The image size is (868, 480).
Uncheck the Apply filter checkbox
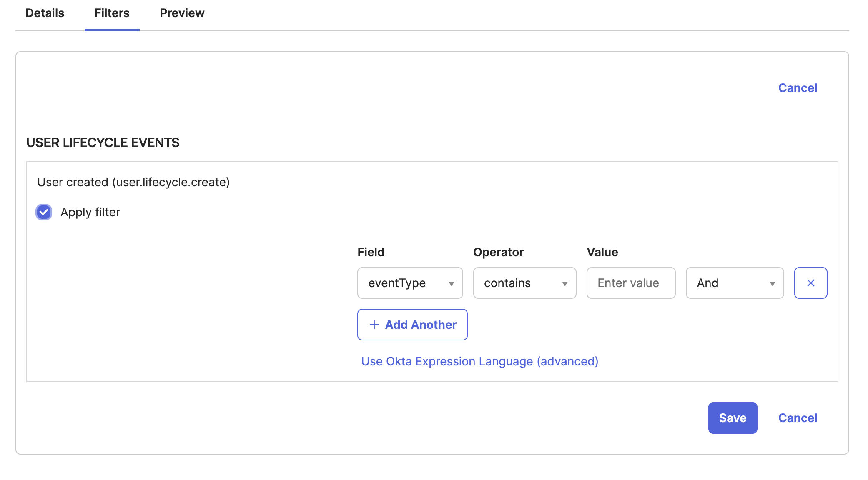click(x=44, y=212)
